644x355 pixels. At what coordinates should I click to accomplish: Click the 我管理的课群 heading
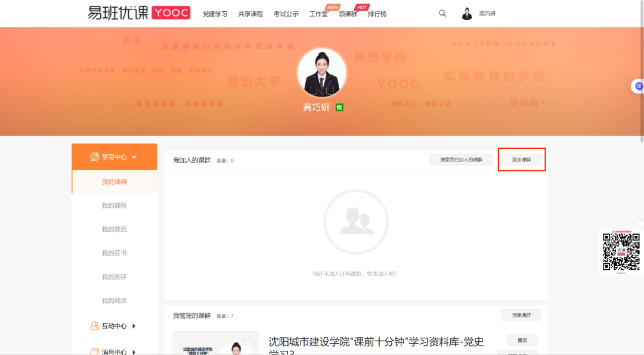(192, 316)
